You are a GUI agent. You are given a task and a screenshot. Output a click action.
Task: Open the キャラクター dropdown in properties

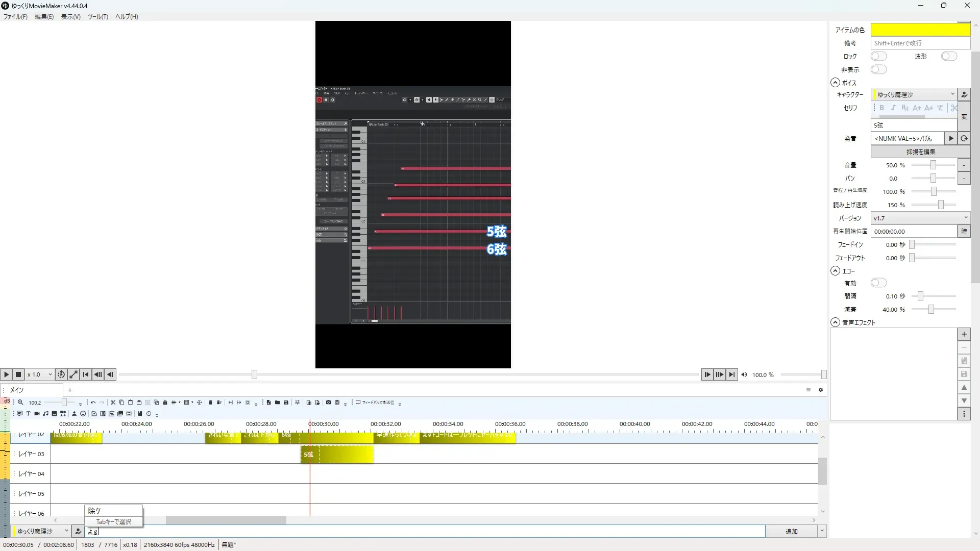point(914,94)
